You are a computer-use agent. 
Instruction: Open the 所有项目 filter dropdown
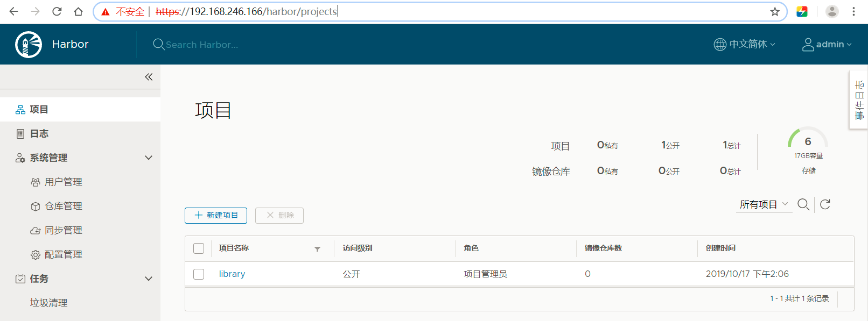[764, 204]
